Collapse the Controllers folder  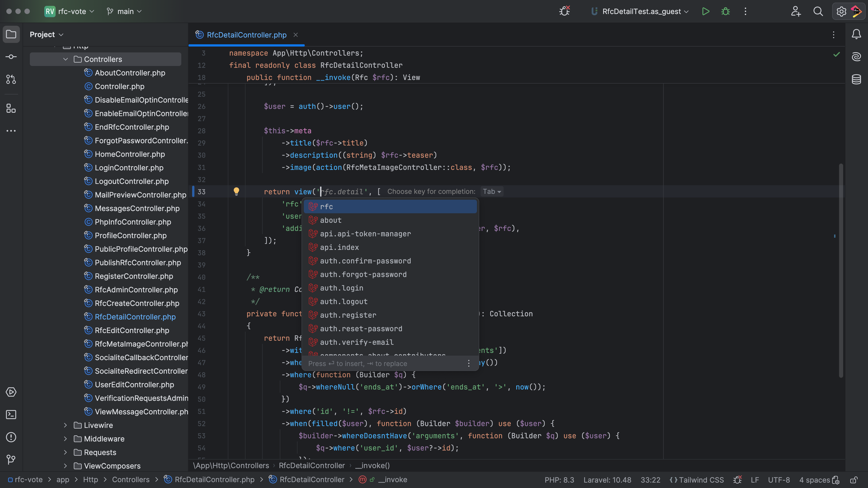[65, 59]
